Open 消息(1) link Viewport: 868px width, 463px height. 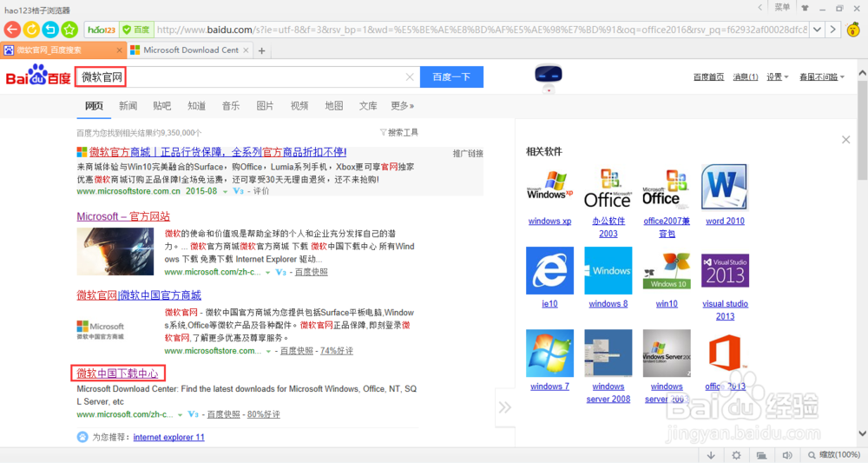pos(745,77)
